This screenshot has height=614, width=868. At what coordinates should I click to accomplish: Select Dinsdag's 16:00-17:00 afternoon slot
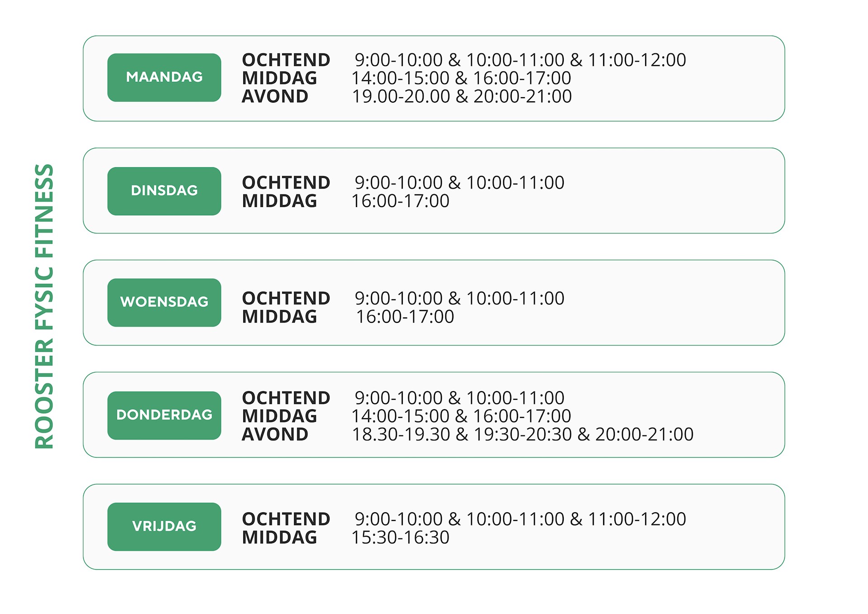pos(400,201)
